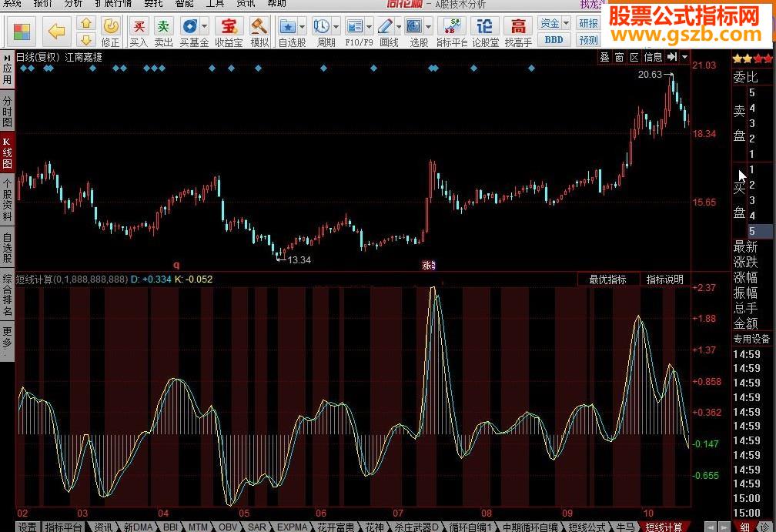Open 综合排名 in the left sidebar
This screenshot has width=776, height=532.
coord(7,294)
